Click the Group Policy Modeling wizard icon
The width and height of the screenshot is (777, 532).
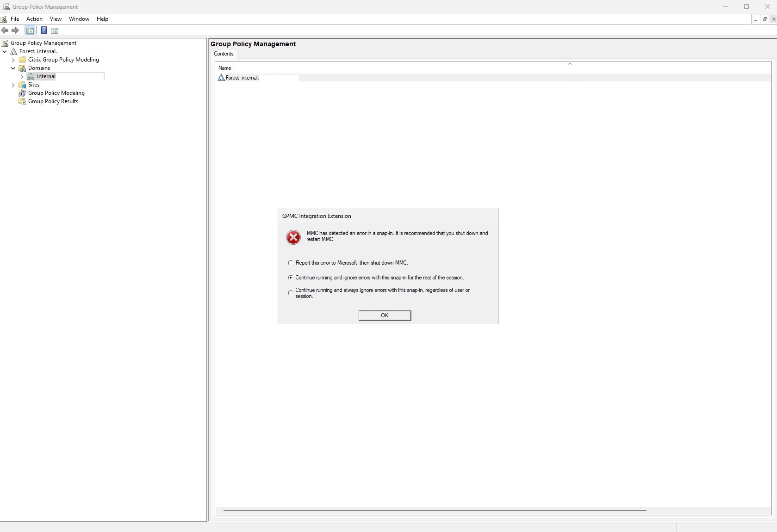point(23,93)
